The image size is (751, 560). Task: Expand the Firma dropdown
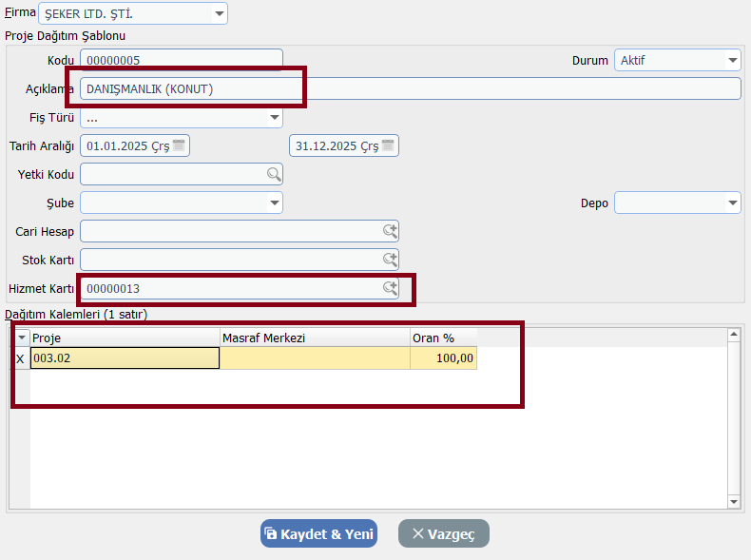220,13
